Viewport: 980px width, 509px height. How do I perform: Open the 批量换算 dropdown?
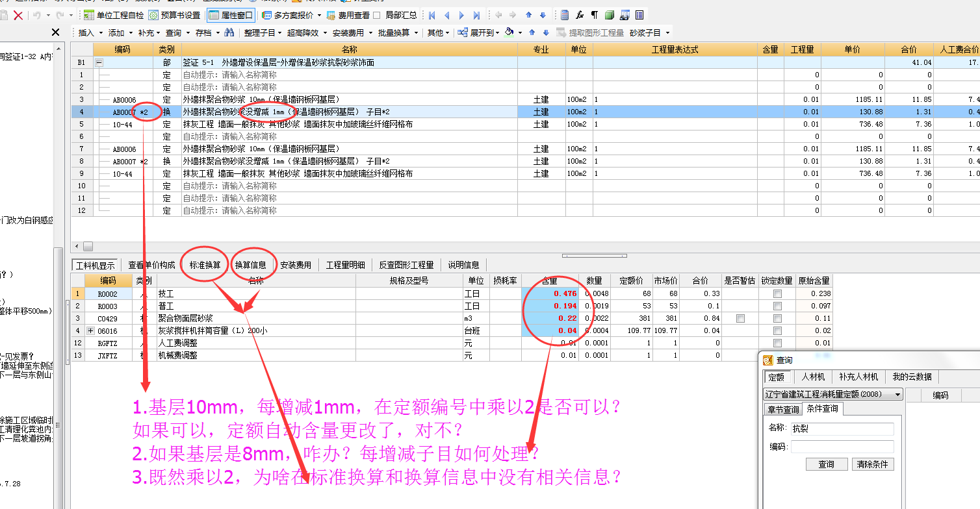coord(398,32)
